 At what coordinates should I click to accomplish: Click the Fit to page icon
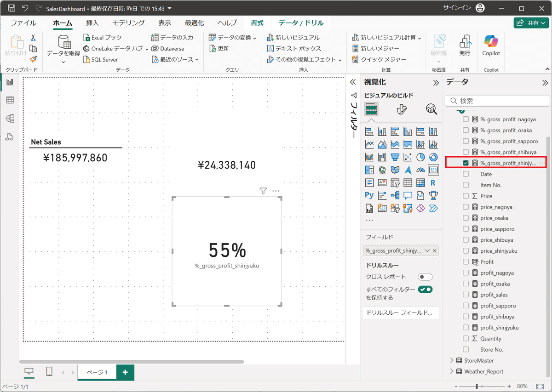click(x=540, y=386)
